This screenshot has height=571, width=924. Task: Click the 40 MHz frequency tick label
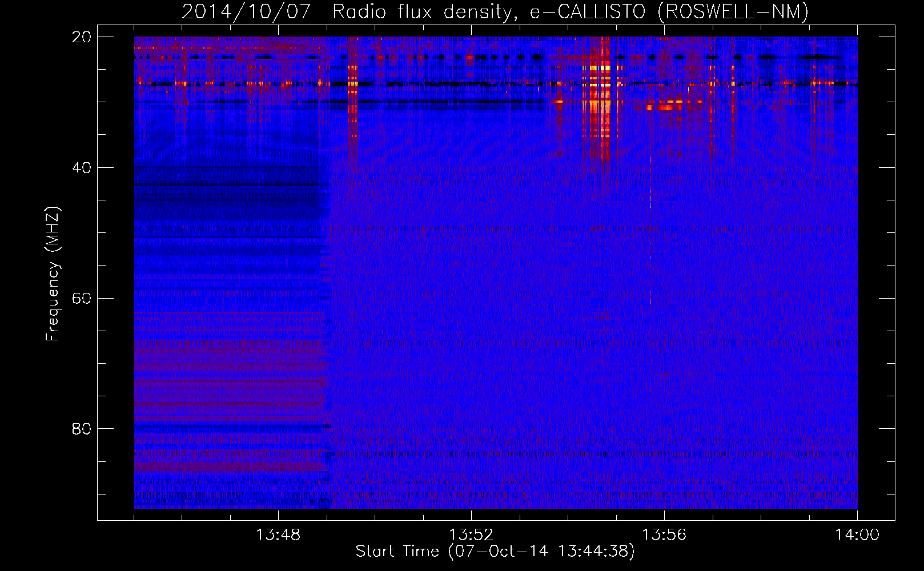pyautogui.click(x=81, y=168)
